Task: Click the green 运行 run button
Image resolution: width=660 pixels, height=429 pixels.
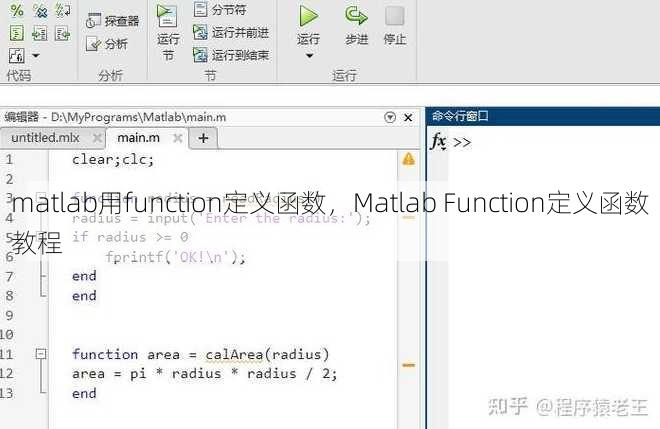Action: (309, 24)
